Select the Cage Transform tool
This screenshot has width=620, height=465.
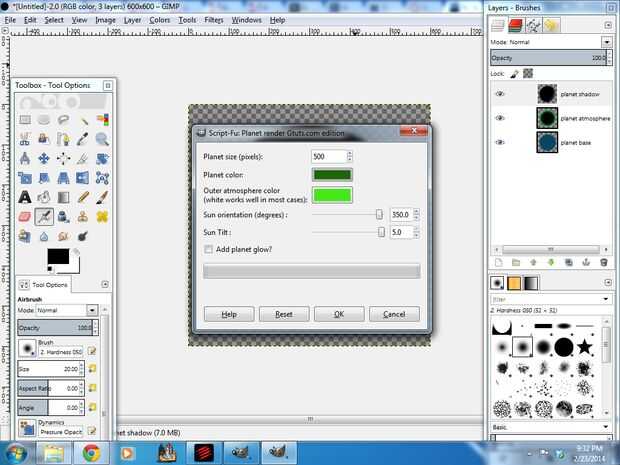(x=102, y=178)
